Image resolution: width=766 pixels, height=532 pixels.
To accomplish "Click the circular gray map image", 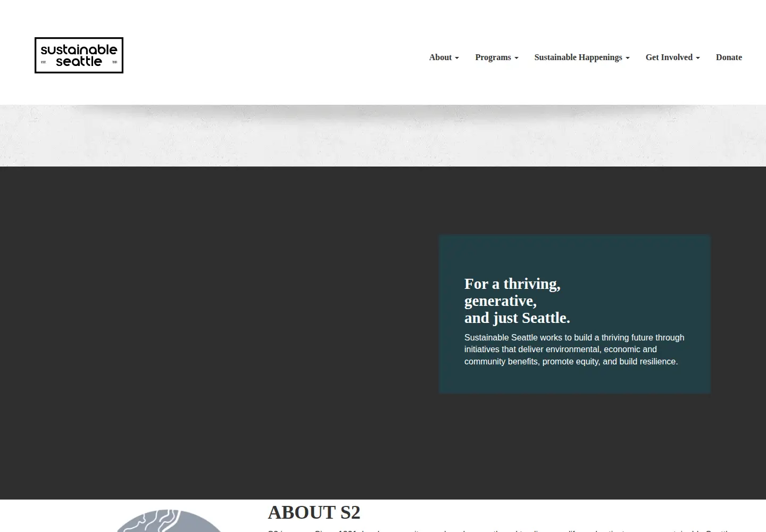I will coord(169,521).
